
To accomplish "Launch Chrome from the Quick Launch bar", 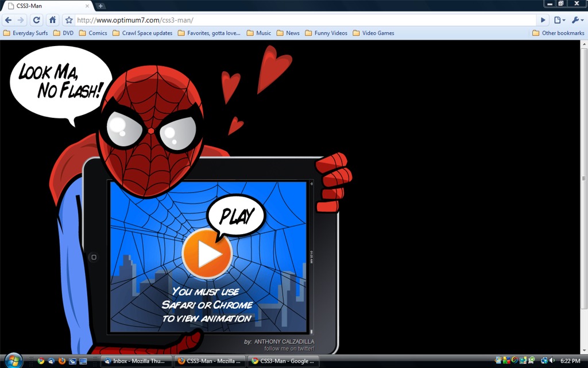I will click(41, 361).
